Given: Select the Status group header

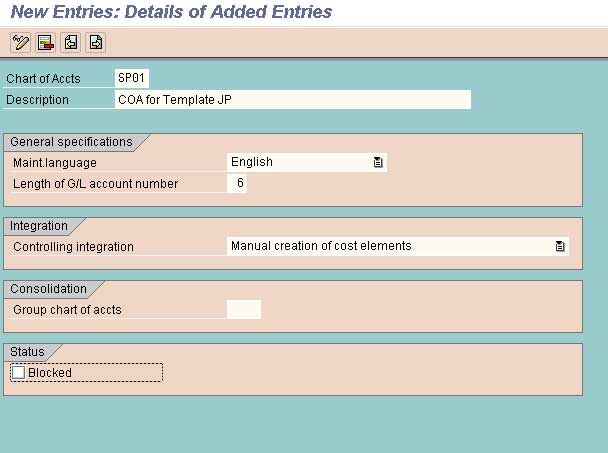Looking at the screenshot, I should (x=27, y=352).
